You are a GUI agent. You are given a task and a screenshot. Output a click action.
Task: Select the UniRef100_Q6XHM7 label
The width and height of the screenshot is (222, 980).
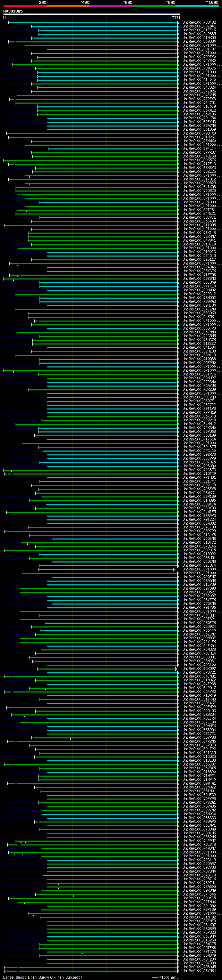(199, 237)
